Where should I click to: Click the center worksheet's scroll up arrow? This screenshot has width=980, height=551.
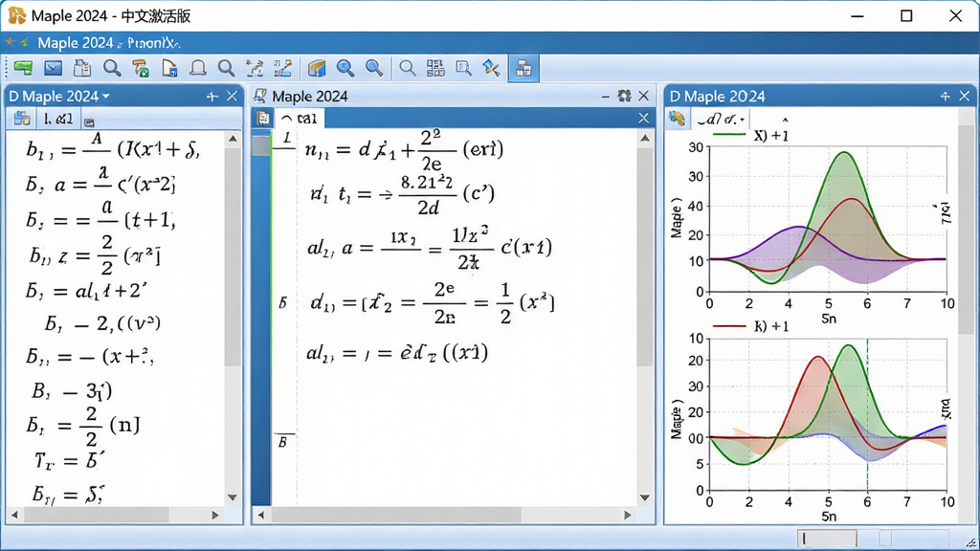645,138
